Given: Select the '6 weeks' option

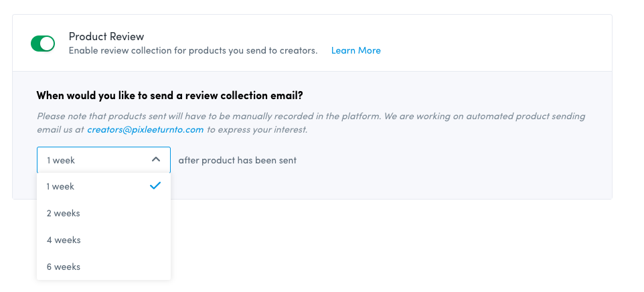Looking at the screenshot, I should 63,267.
